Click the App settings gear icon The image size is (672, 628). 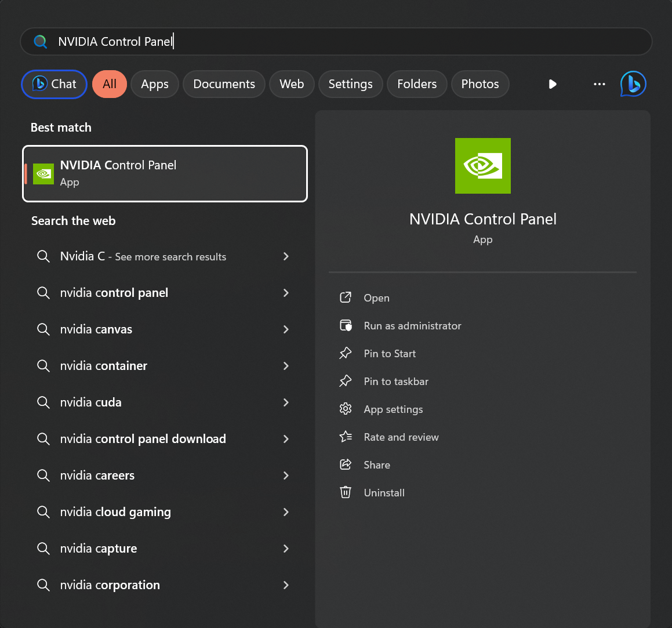(x=346, y=409)
